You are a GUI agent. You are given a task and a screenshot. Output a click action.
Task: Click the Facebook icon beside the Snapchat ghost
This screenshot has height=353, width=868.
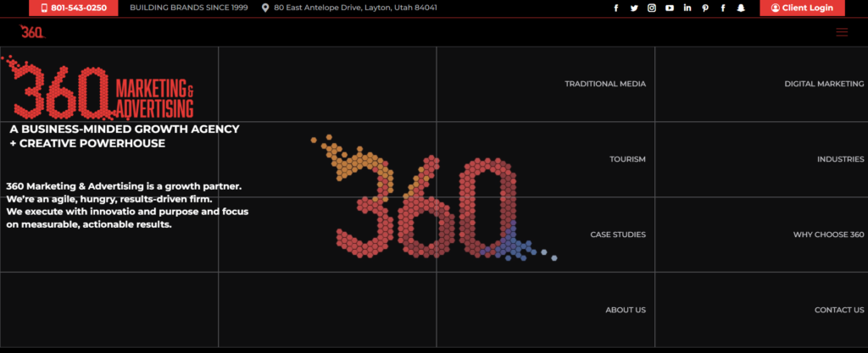[x=722, y=8]
